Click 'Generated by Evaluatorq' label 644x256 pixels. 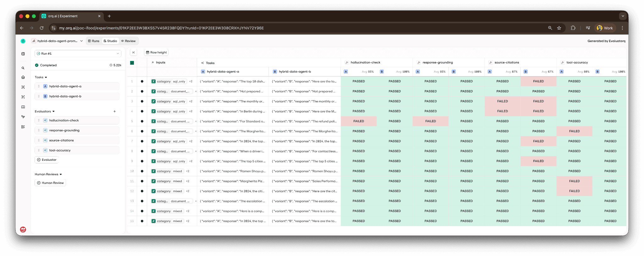[x=606, y=41]
